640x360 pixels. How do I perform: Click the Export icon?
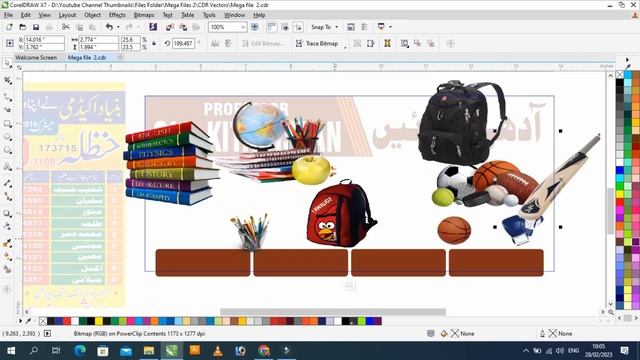coord(183,27)
